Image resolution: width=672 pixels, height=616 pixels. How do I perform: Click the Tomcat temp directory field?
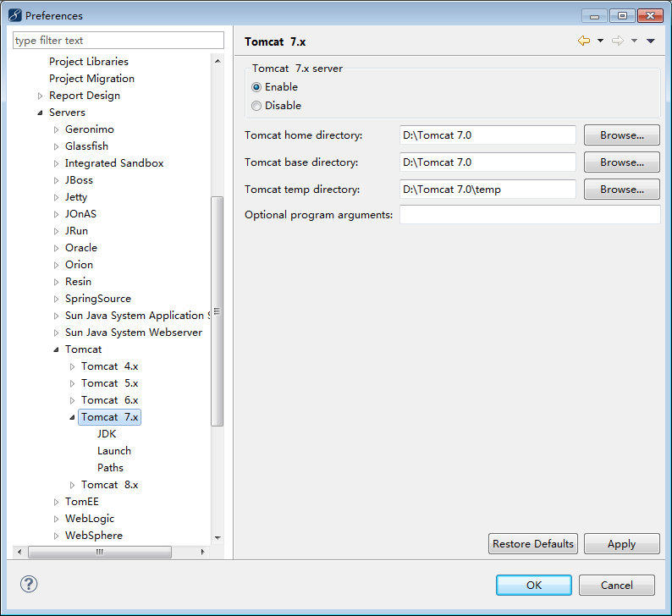point(487,190)
